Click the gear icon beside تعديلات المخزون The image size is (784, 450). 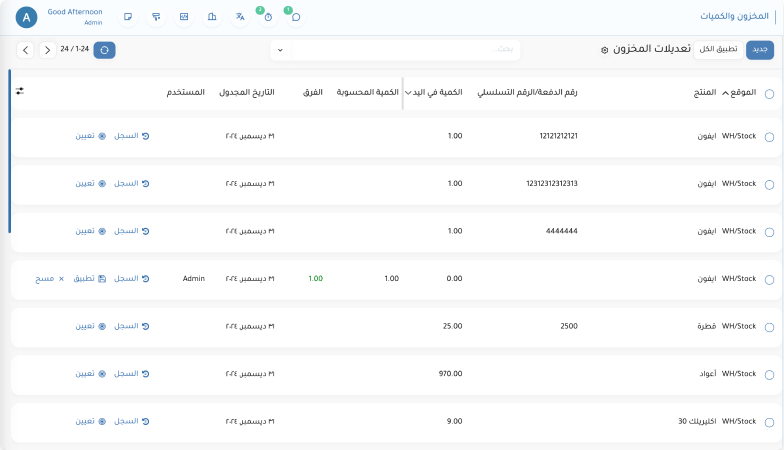pos(604,50)
